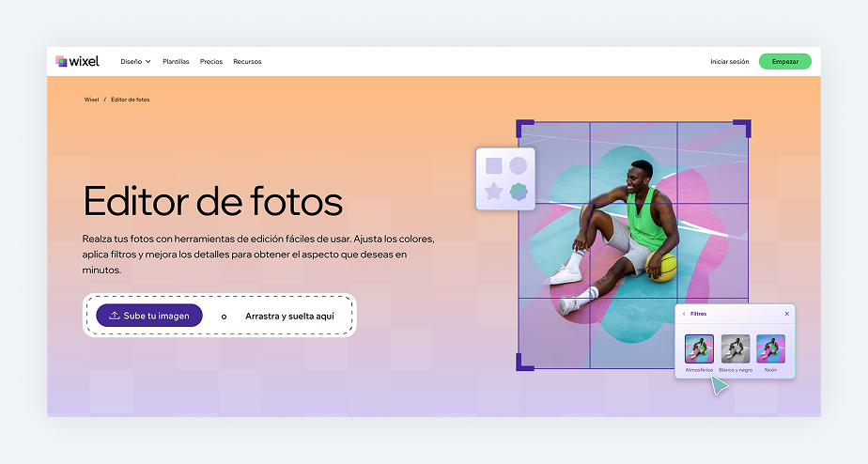Choose the Blanco y negro filter thumbnail
Image resolution: width=868 pixels, height=464 pixels.
736,348
